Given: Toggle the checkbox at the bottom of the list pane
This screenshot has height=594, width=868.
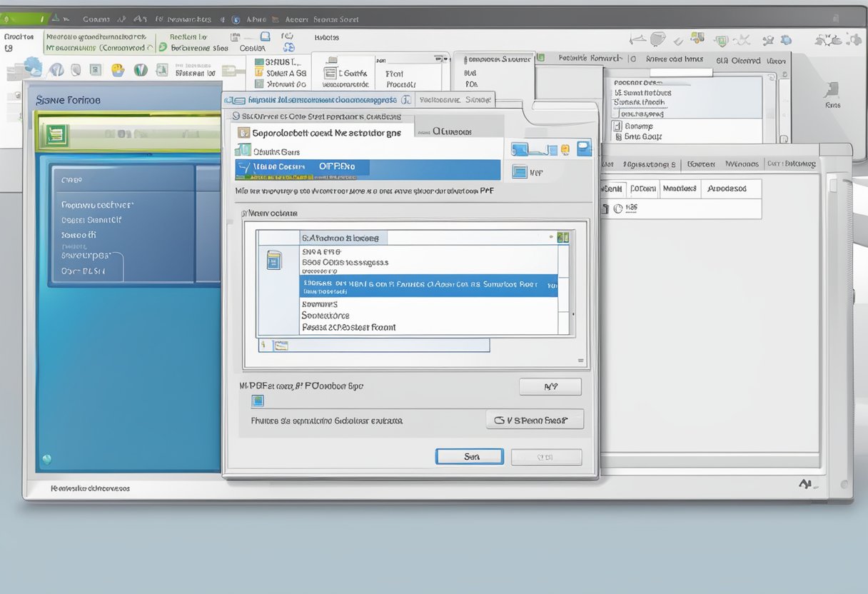Looking at the screenshot, I should [x=265, y=344].
